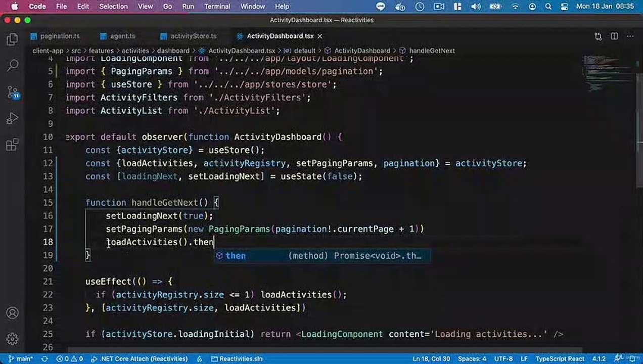Viewport: 643px width, 364px height.
Task: Click .NET Core Attach (Reactivities) debug config
Action: (x=140, y=359)
